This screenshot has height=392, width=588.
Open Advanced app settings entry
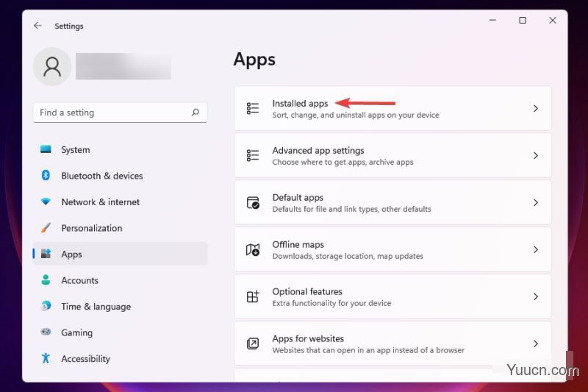tap(392, 155)
